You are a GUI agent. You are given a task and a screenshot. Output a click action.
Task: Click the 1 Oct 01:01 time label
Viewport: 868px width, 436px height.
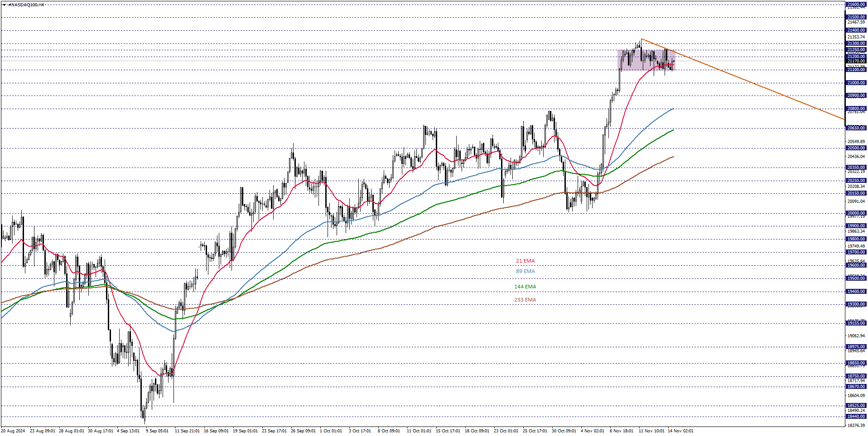(x=331, y=431)
